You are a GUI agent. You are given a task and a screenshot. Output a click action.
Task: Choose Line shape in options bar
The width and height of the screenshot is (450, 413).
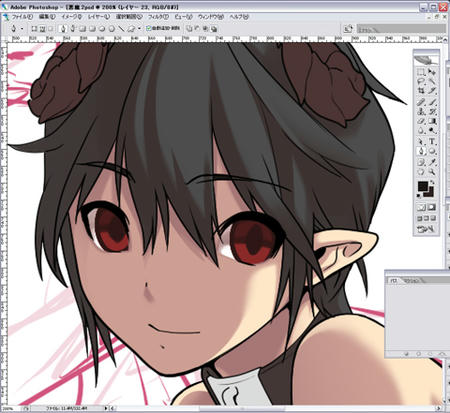[121, 29]
